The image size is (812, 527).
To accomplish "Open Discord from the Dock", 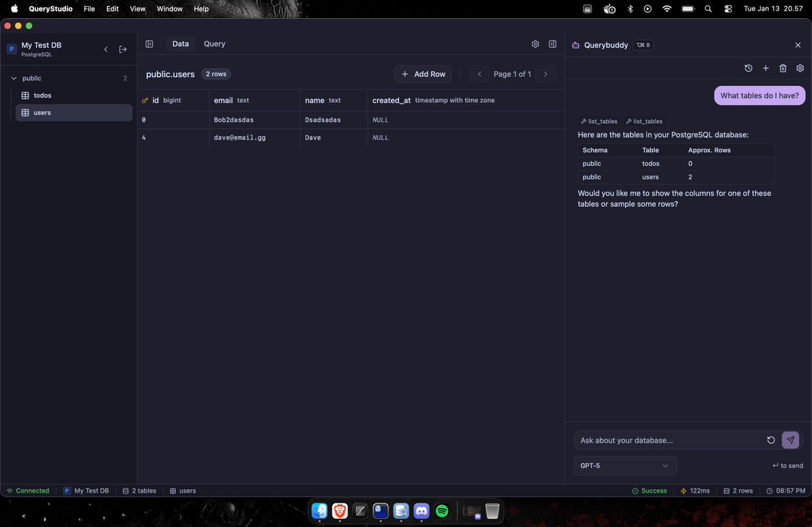I will point(422,511).
